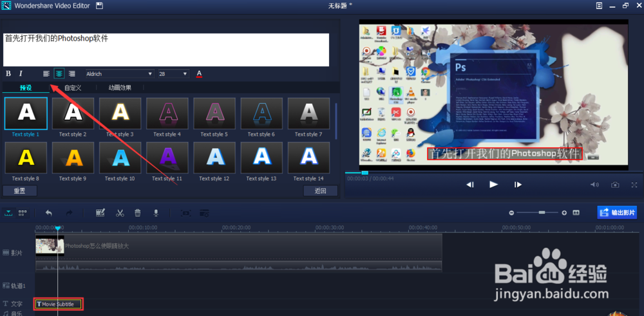Select Text style 13 preset
644x316 pixels.
click(261, 158)
